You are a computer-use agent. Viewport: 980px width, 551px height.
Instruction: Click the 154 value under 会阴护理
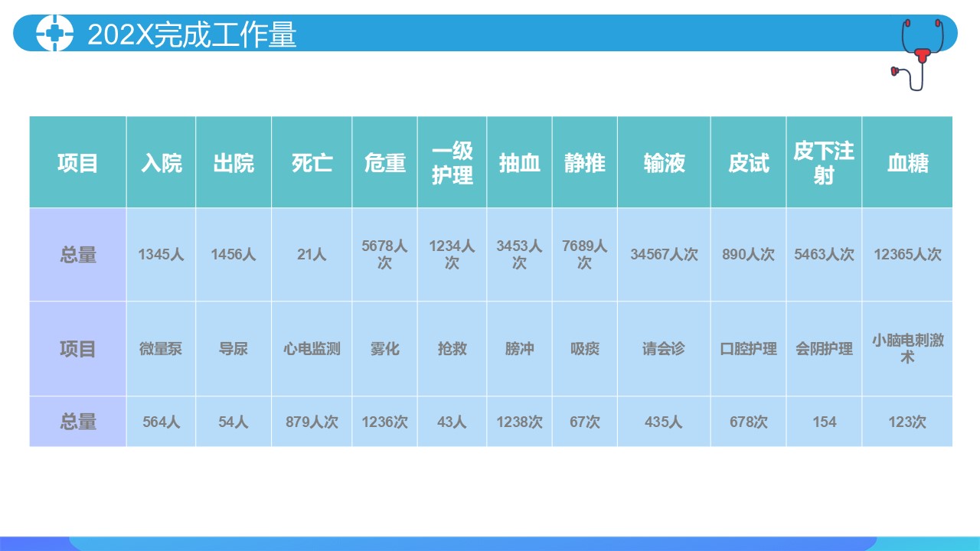pyautogui.click(x=824, y=422)
